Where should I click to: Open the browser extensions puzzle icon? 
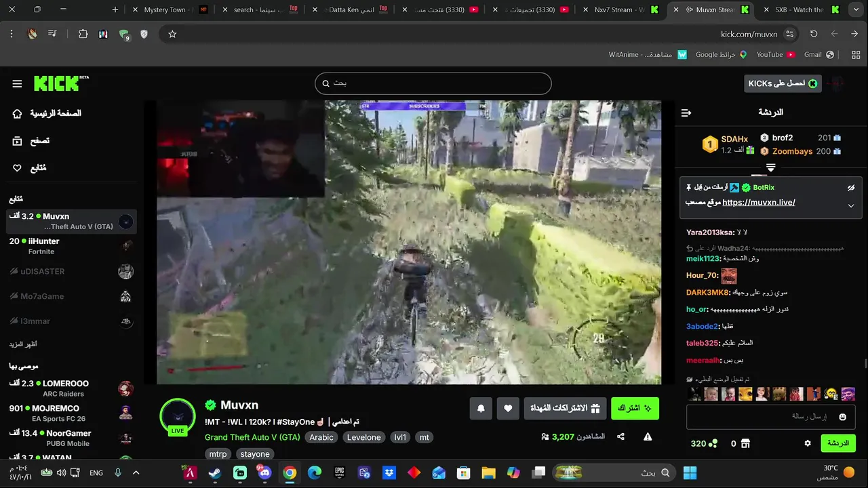[83, 34]
